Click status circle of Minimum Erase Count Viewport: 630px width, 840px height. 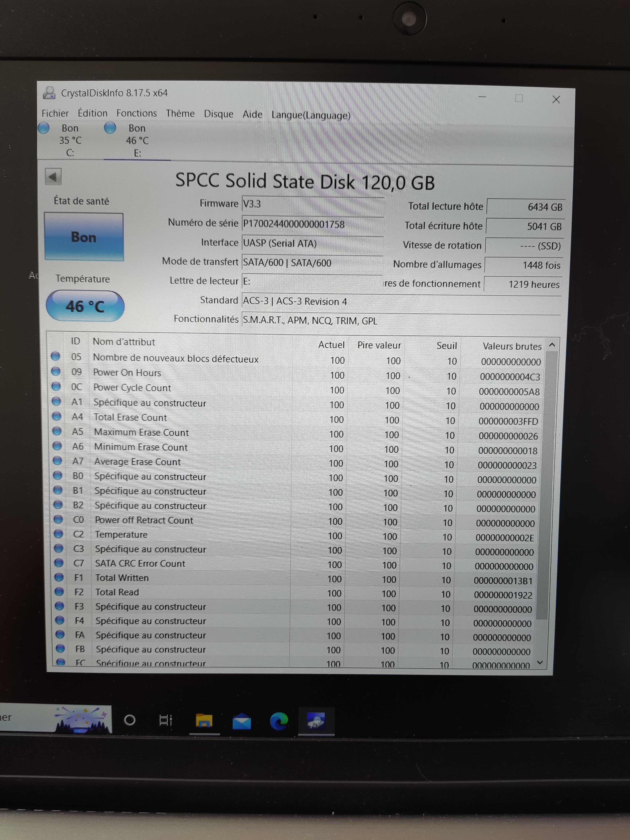pyautogui.click(x=57, y=445)
